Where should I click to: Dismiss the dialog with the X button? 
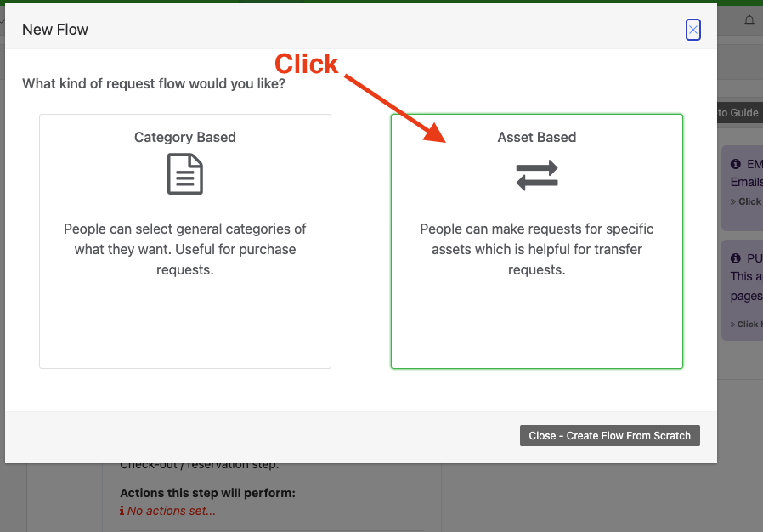coord(693,30)
